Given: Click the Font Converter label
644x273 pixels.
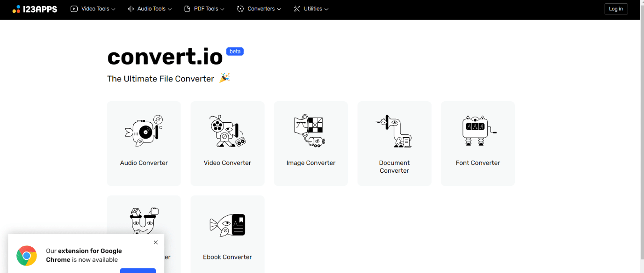Looking at the screenshot, I should (478, 163).
